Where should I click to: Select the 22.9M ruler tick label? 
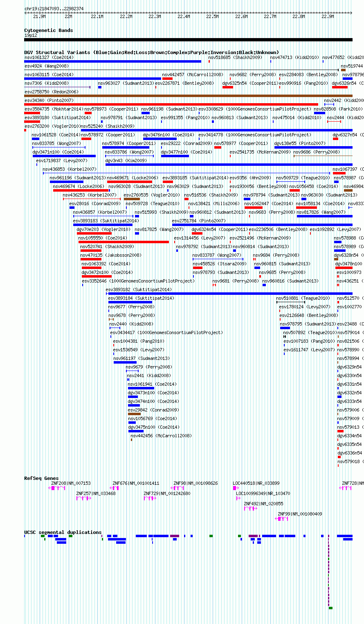coord(328,16)
